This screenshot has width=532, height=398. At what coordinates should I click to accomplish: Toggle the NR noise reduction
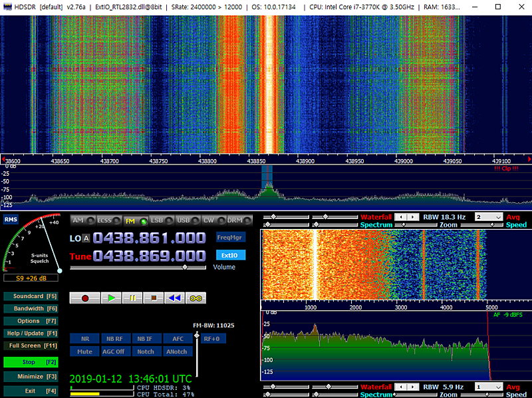click(84, 339)
